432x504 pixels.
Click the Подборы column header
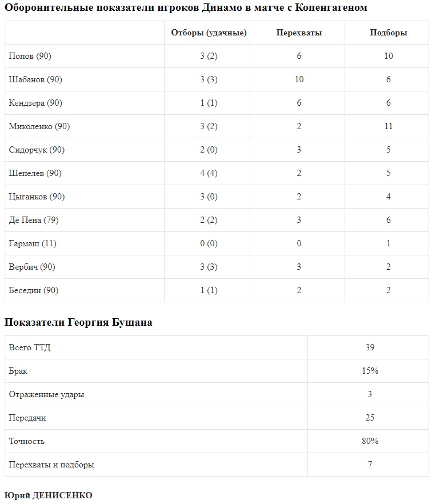388,33
